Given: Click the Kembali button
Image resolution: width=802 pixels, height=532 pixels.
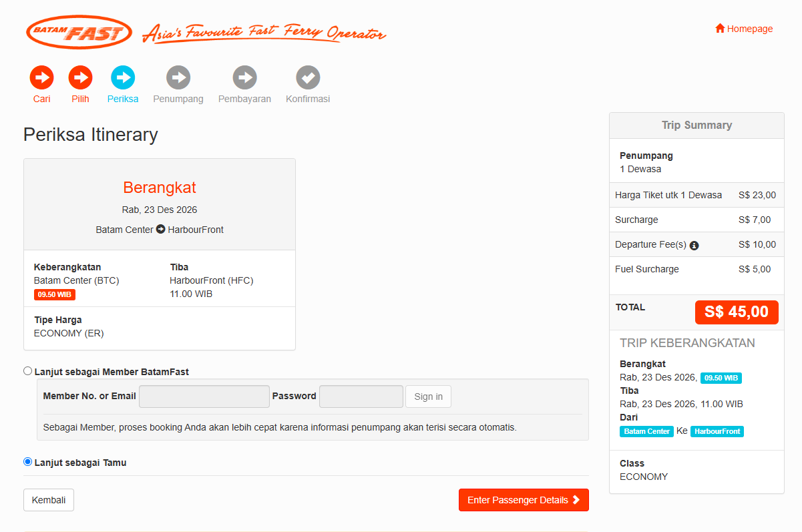Looking at the screenshot, I should [49, 500].
